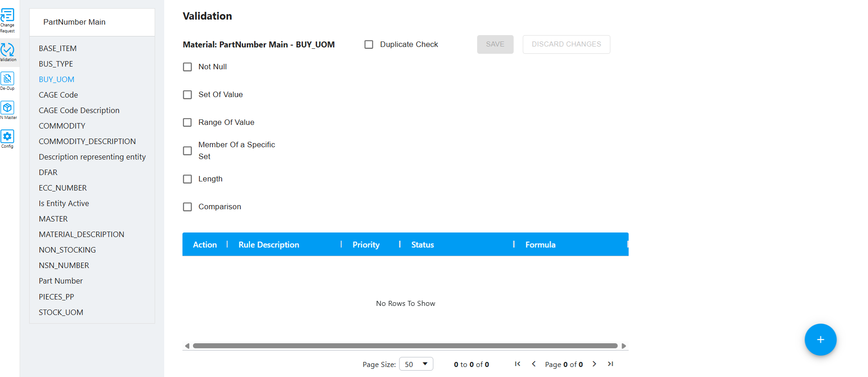
Task: Tick the Comparison checkbox
Action: pyautogui.click(x=187, y=207)
